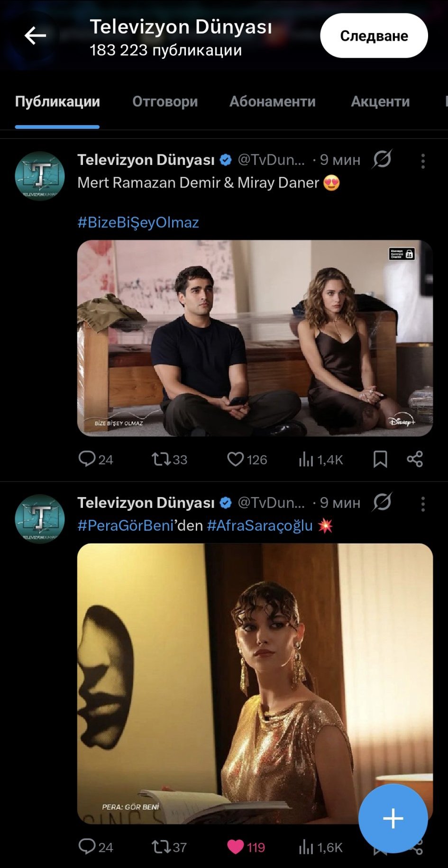Open the Bize Bişey Olmaz photo
448x868 pixels.
click(x=255, y=338)
